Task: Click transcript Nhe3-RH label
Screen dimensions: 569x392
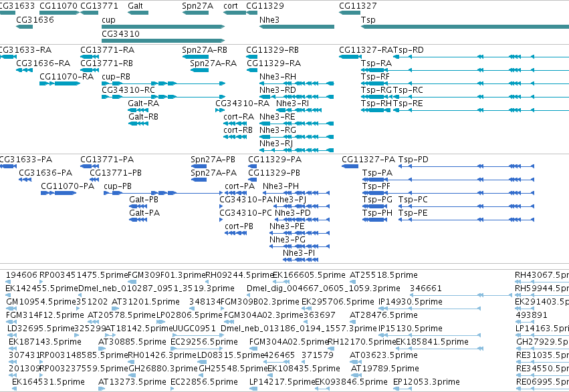Action: (x=277, y=77)
